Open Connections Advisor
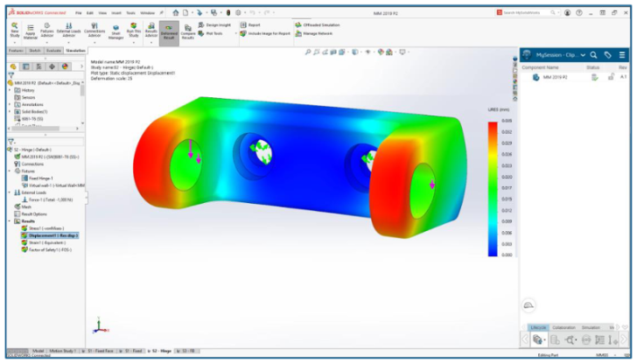Viewport: 637px width, 364px height. tap(94, 31)
